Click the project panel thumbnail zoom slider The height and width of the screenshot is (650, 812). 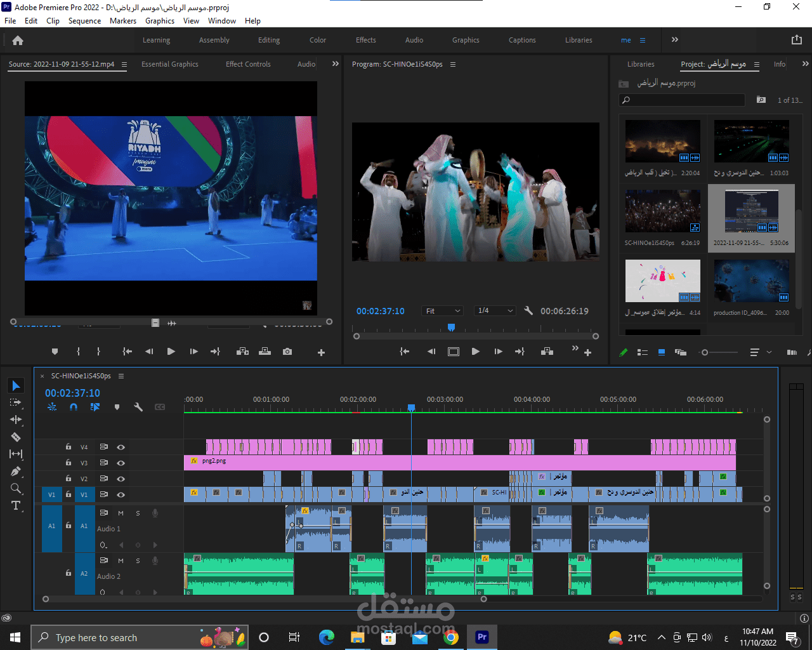[704, 352]
